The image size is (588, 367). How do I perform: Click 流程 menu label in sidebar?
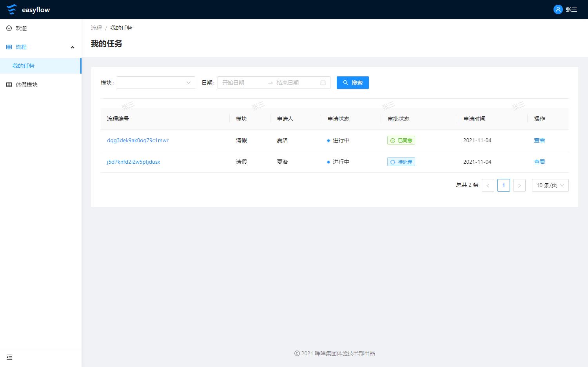coord(21,47)
